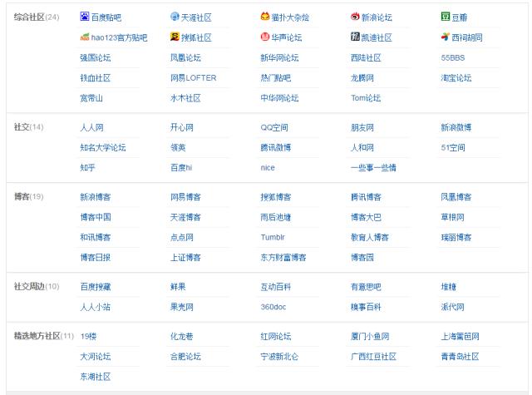Open 搜狐博客 link

pyautogui.click(x=276, y=197)
